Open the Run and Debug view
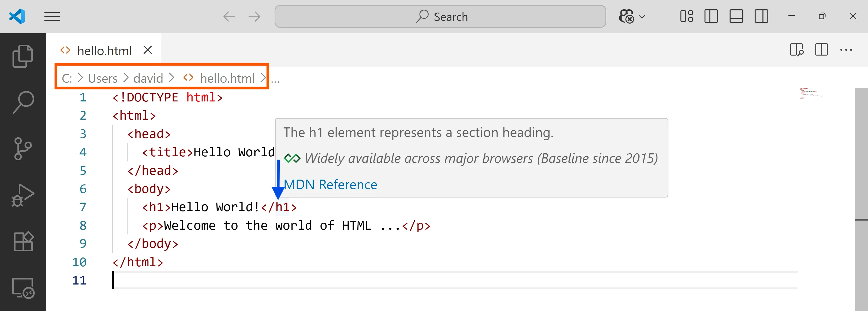 pos(23,195)
